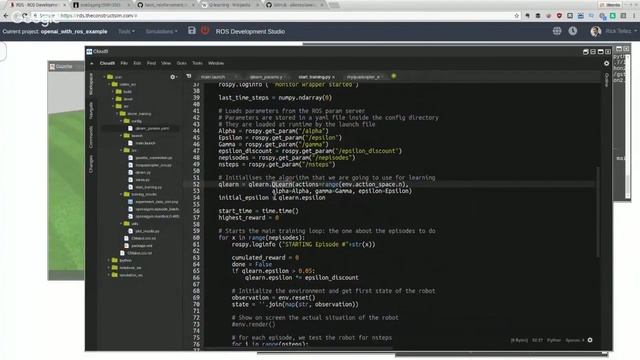The width and height of the screenshot is (640, 360).
Task: Click the Save icon in ROS Development Studio header
Action: pyautogui.click(x=191, y=31)
